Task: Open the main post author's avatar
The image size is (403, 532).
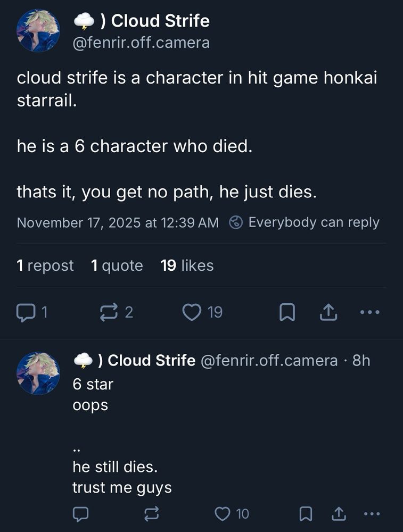Action: tap(38, 30)
